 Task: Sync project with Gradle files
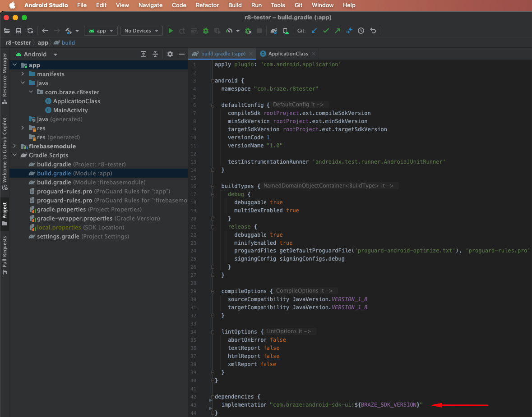[274, 31]
